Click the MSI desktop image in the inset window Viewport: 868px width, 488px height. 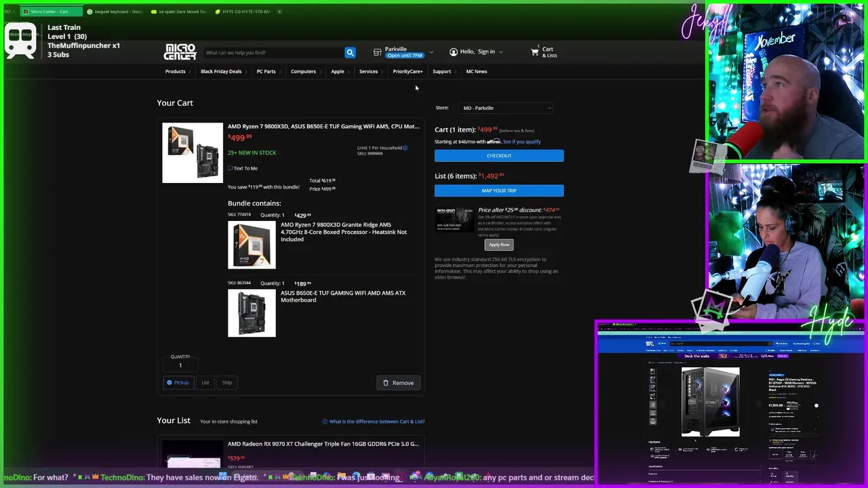pos(711,403)
